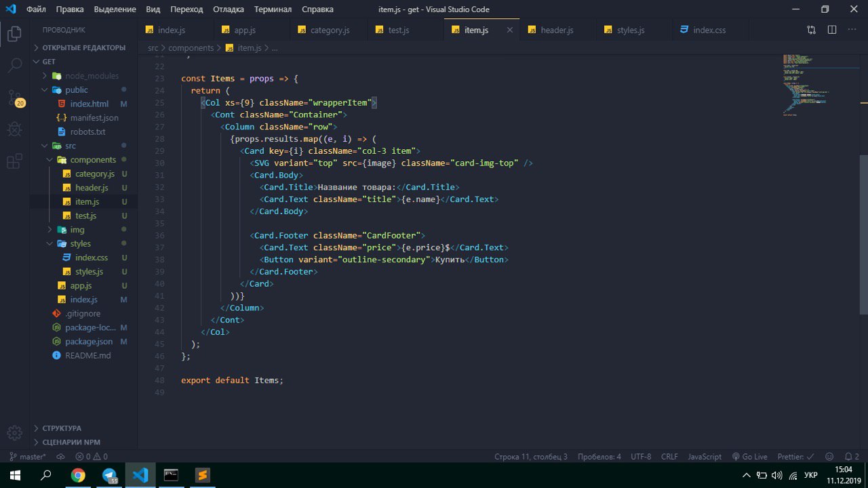
Task: Collapse the components folder
Action: (x=93, y=160)
